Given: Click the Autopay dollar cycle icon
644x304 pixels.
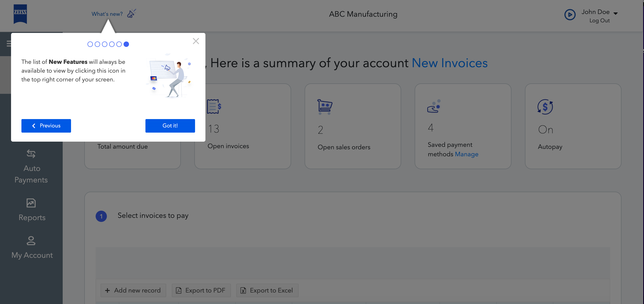Looking at the screenshot, I should 545,107.
